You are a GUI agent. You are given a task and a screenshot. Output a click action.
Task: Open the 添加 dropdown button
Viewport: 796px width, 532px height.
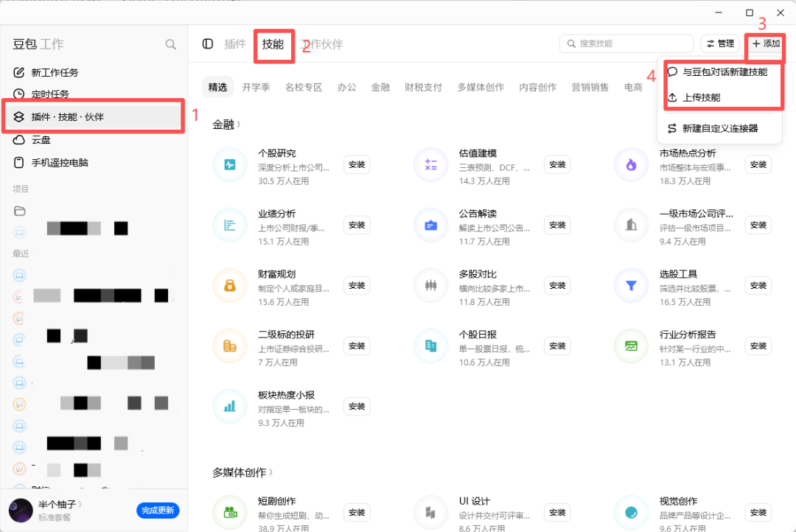[x=766, y=43]
